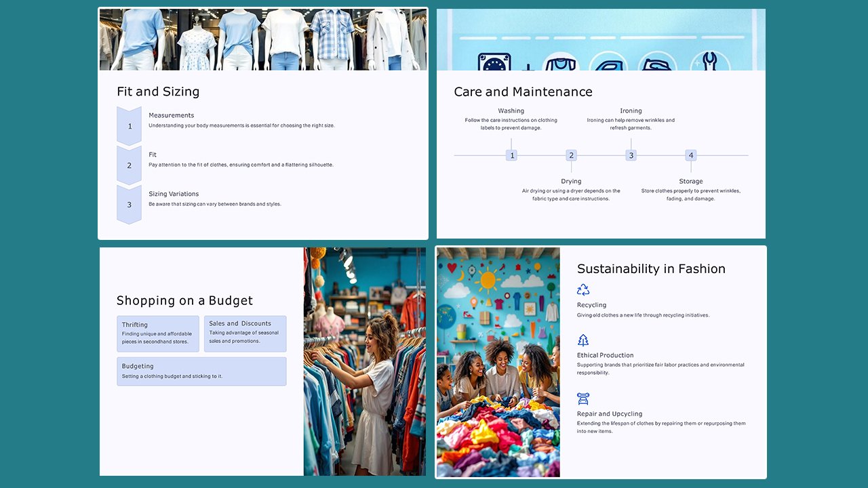Select timeline marker 2 above Drying

[572, 155]
